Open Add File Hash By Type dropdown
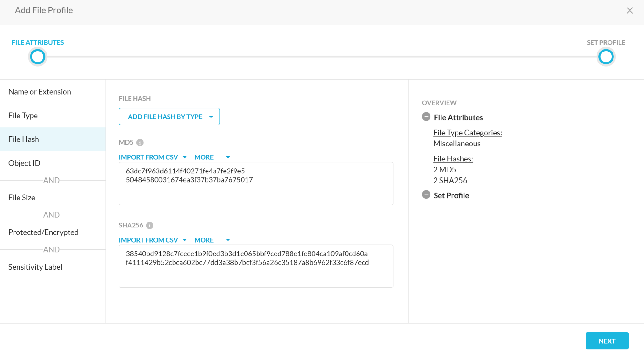This screenshot has width=644, height=355. (x=169, y=117)
